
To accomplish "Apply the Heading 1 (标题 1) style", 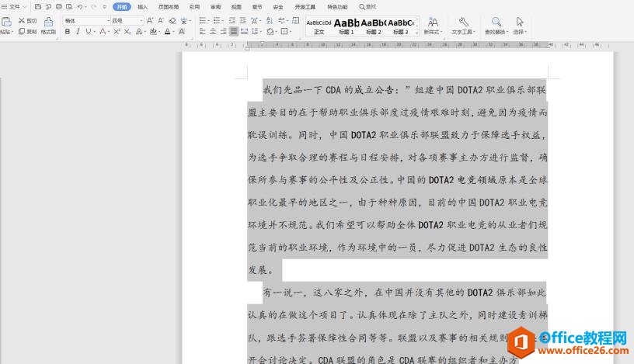I will 347,26.
